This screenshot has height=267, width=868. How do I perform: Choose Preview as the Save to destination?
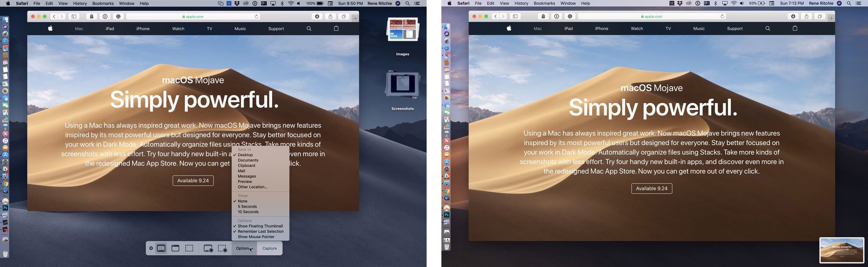pyautogui.click(x=260, y=181)
